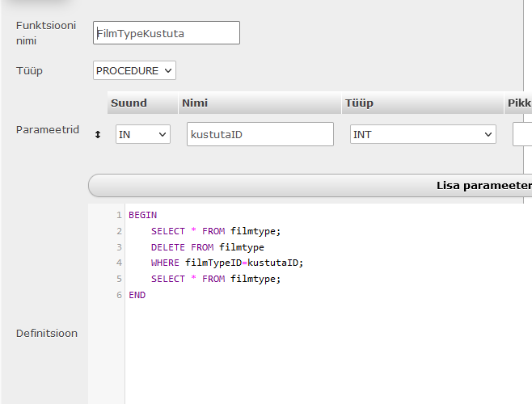Open the INT parameter type dropdown
The height and width of the screenshot is (404, 532).
(423, 134)
